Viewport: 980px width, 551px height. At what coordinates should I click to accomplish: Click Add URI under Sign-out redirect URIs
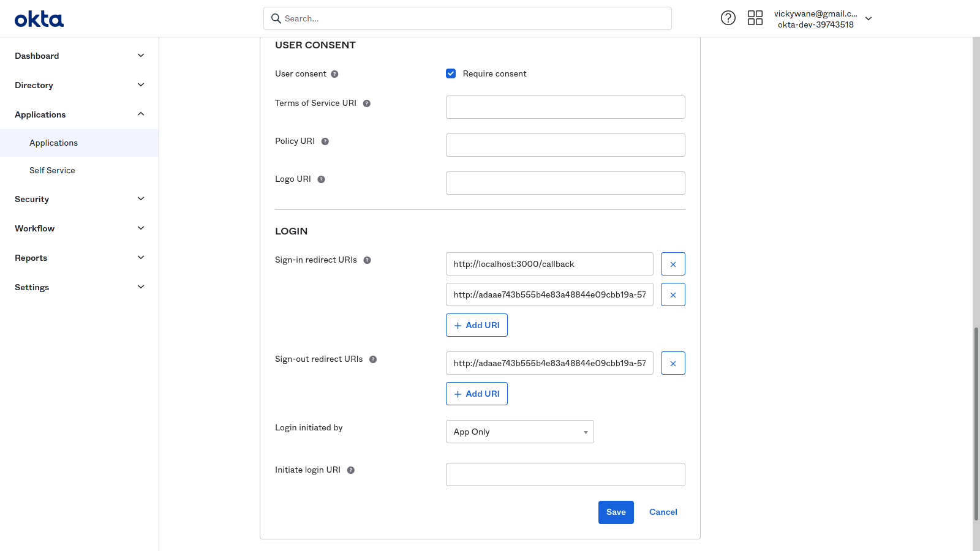tap(477, 394)
